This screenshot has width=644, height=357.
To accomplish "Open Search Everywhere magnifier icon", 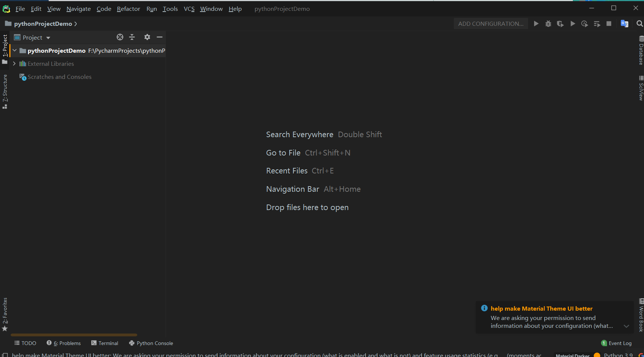I will [640, 24].
